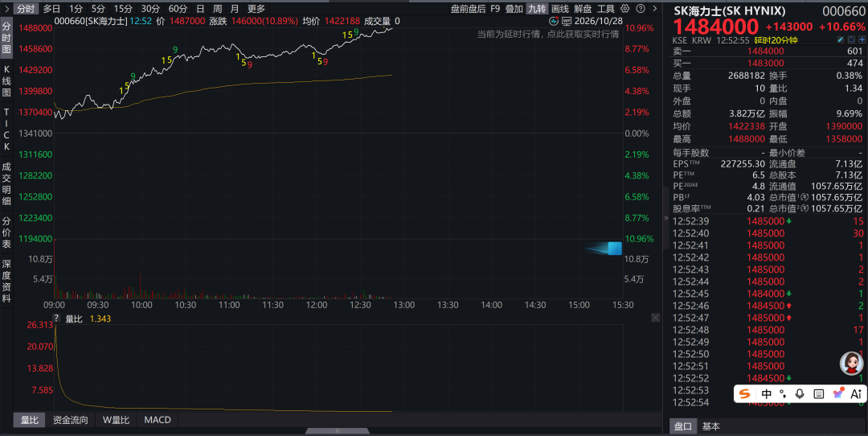Add stock to watchlist plus icon
868x436 pixels.
862,40
